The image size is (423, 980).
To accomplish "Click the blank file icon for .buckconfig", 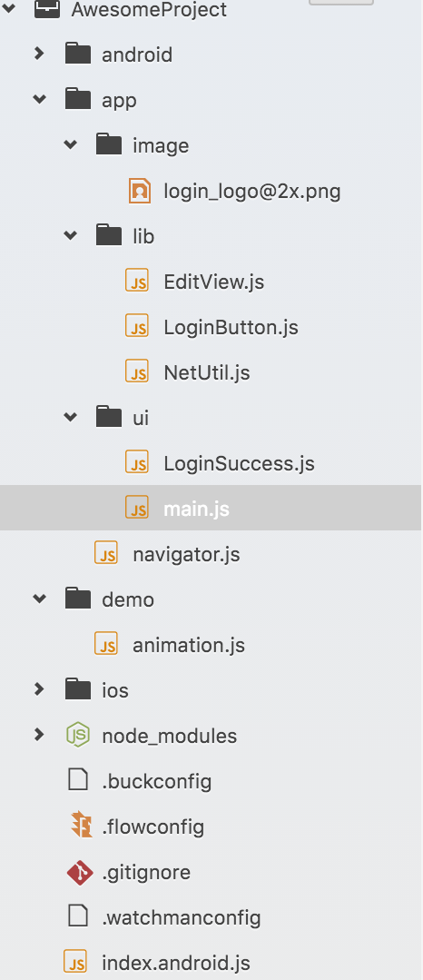I will [x=77, y=780].
